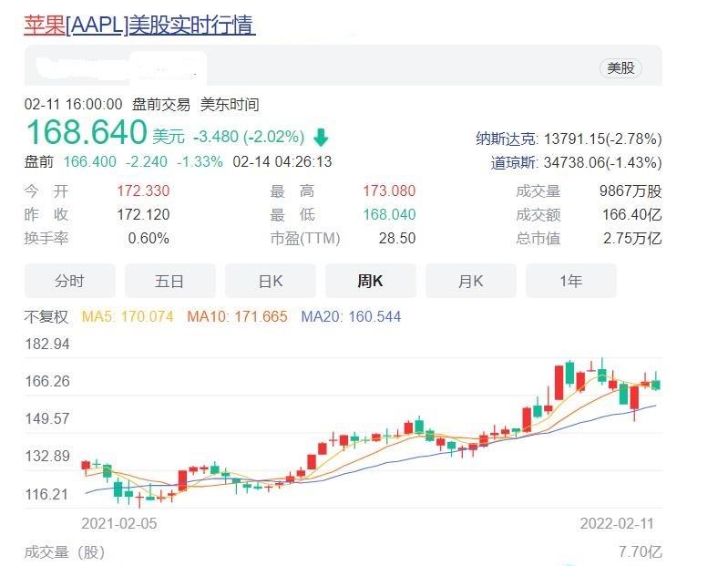Screen dimensions: 728x566
Task: Click the price change -3.480 (-2.02%)
Action: pos(249,137)
